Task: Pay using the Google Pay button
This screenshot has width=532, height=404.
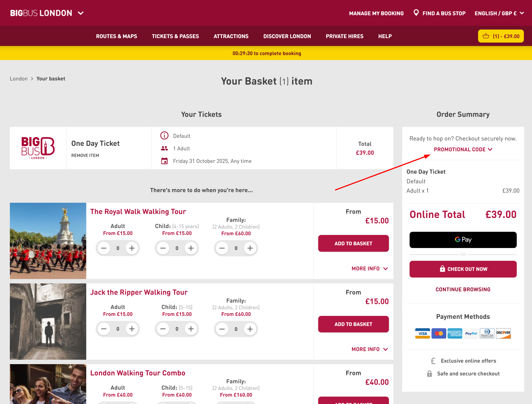Action: click(463, 240)
